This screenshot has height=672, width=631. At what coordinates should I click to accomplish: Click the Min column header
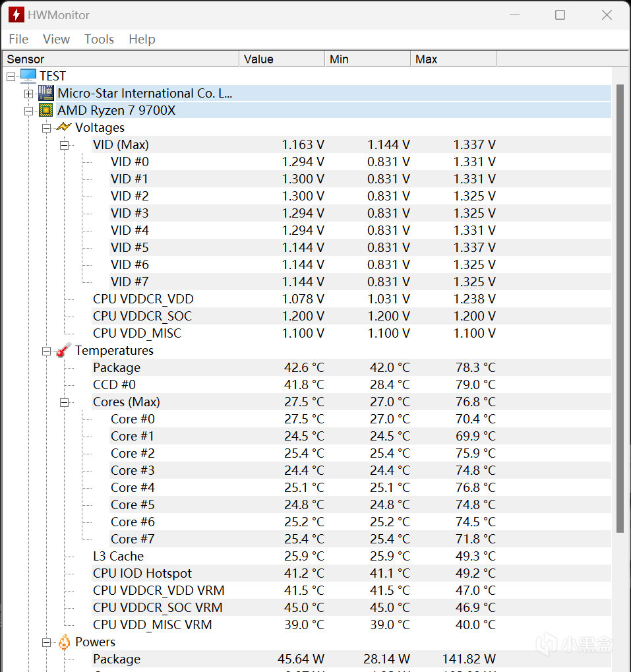point(367,59)
